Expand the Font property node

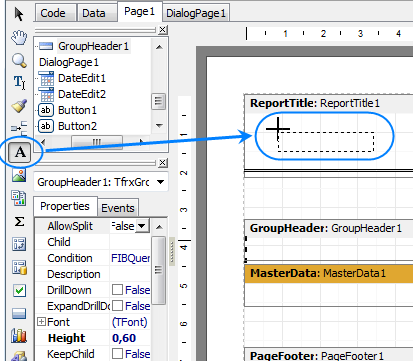(x=41, y=322)
